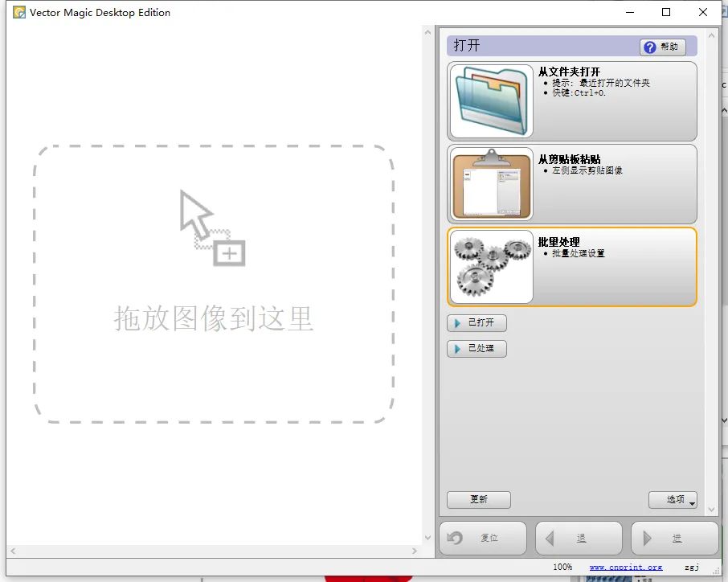Screen dimensions: 728x582
Task: Click the folder icon for open from folder
Action: click(x=492, y=101)
